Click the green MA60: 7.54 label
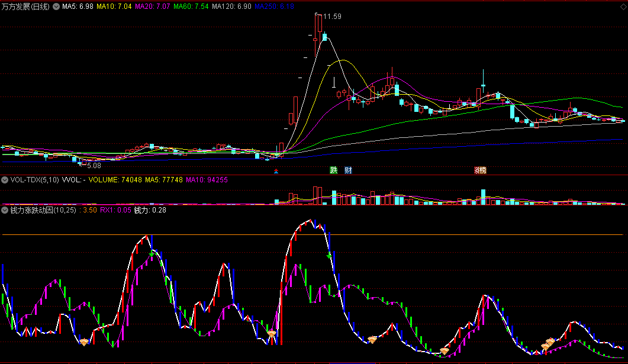Viewport: 628px width, 364px height. [x=191, y=7]
